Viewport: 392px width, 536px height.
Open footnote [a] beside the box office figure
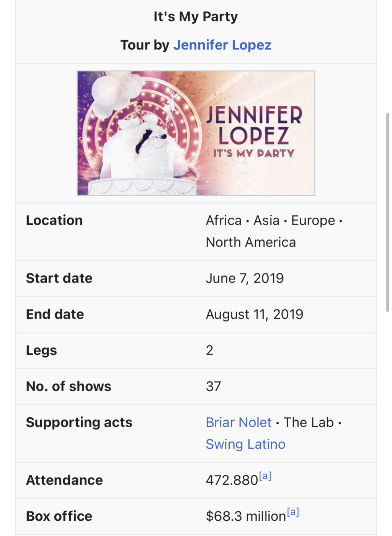click(293, 512)
